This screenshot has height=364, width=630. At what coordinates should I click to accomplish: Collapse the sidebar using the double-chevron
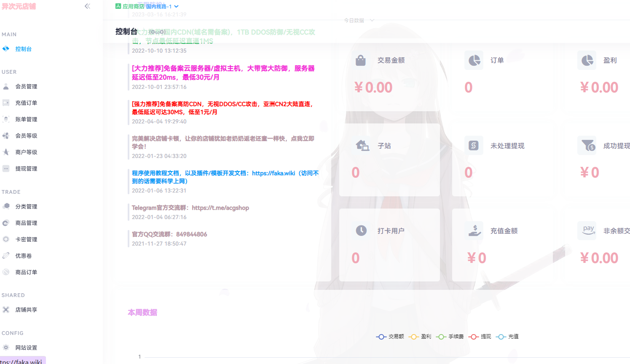pos(87,6)
